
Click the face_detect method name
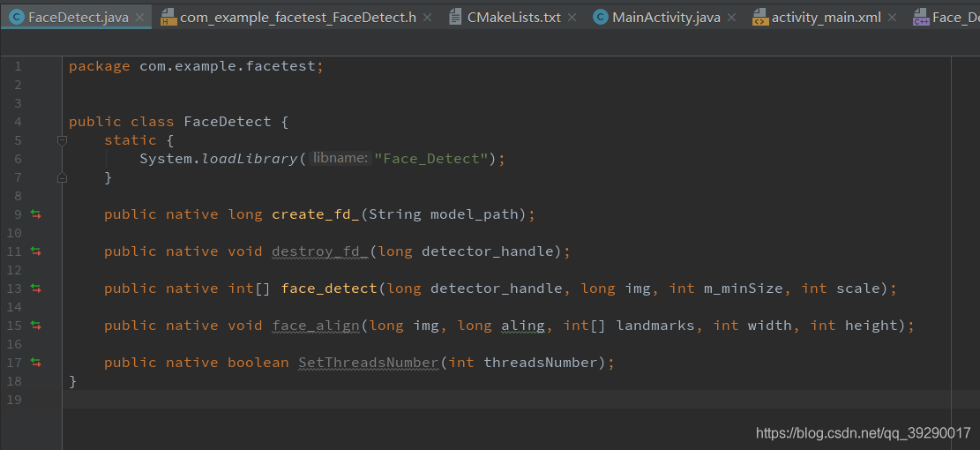tap(329, 289)
